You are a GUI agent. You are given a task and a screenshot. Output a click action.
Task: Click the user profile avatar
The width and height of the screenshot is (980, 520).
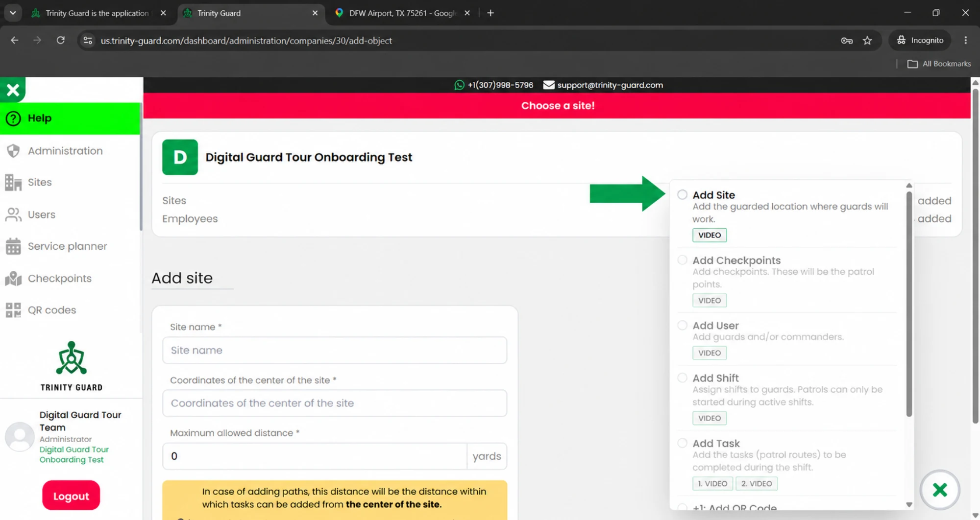pyautogui.click(x=20, y=436)
